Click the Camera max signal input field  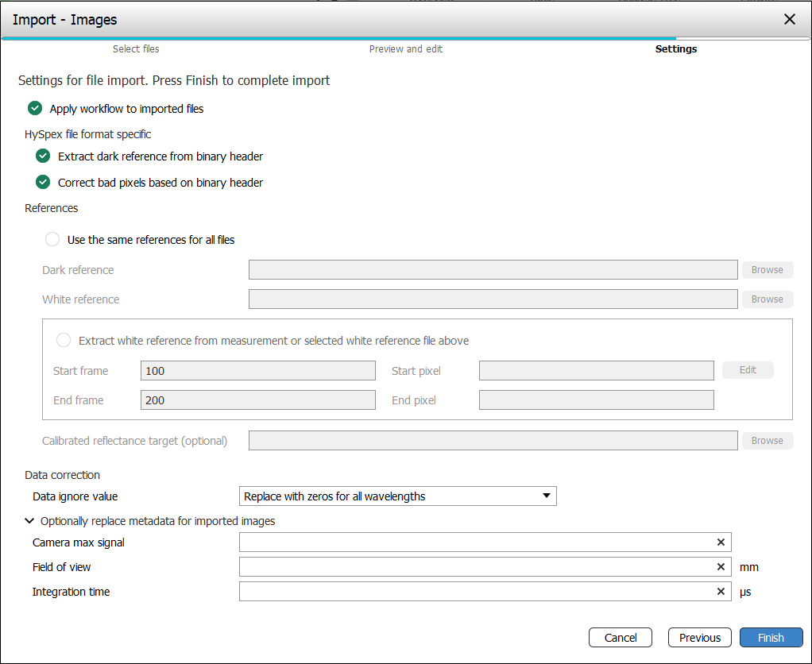click(475, 542)
